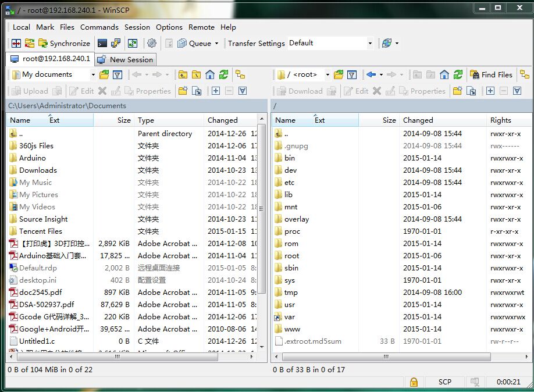Click the Queue toolbar button

pos(194,43)
